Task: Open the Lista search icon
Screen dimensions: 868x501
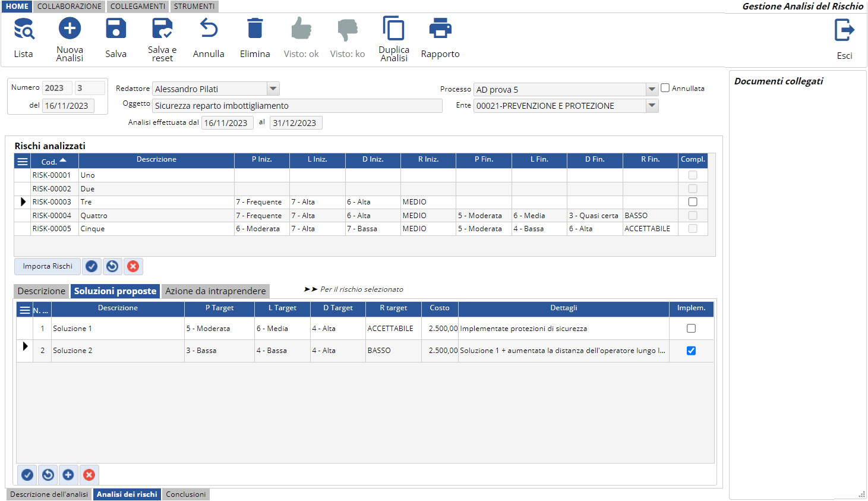Action: coord(24,29)
